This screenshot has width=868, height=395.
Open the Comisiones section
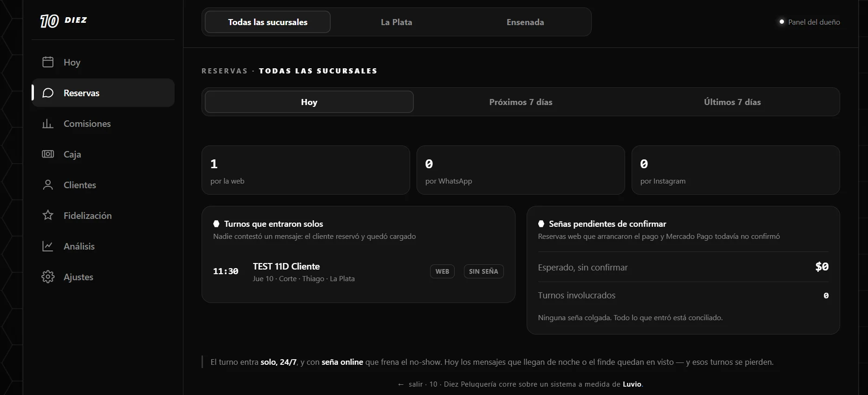(103, 124)
